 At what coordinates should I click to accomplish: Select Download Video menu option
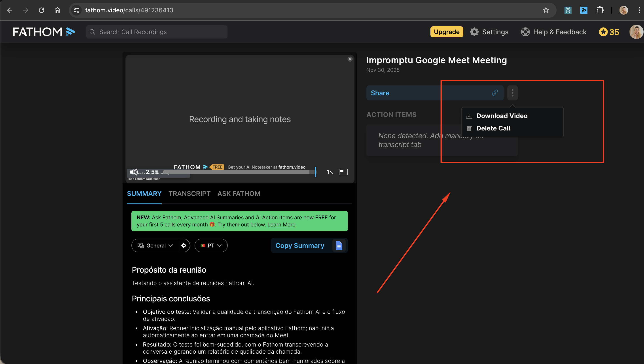(502, 116)
